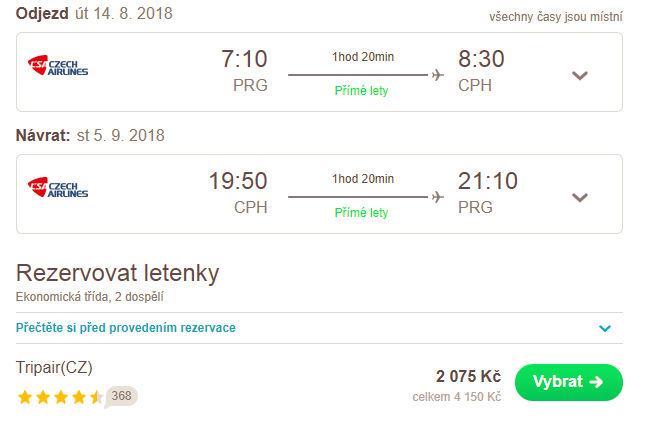Open the 'Přečtěte si před provedením rezervace' link
647x429 pixels.
[x=126, y=327]
